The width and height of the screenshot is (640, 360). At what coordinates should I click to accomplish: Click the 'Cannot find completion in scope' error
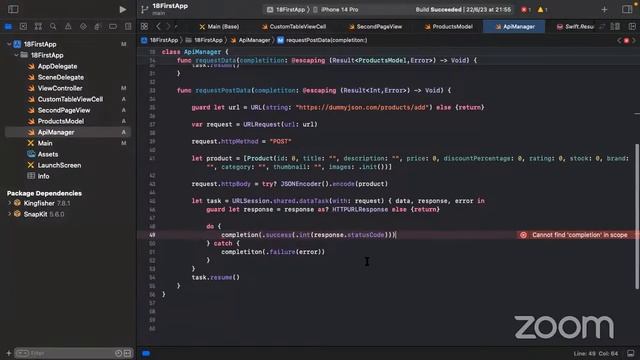(580, 235)
